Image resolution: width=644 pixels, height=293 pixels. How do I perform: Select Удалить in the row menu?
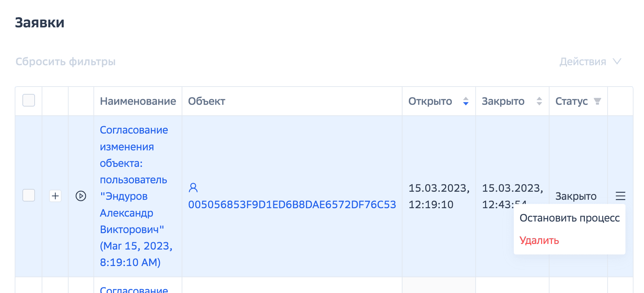tap(539, 240)
